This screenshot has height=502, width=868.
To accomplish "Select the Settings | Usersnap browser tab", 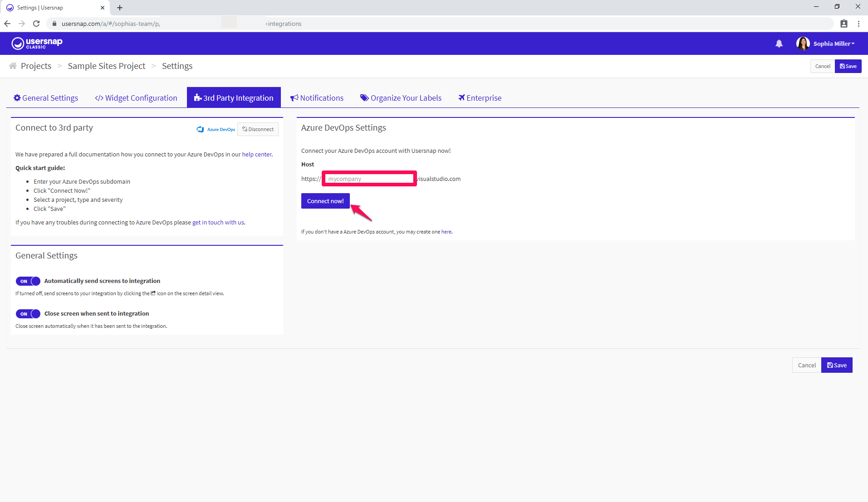I will pyautogui.click(x=54, y=8).
